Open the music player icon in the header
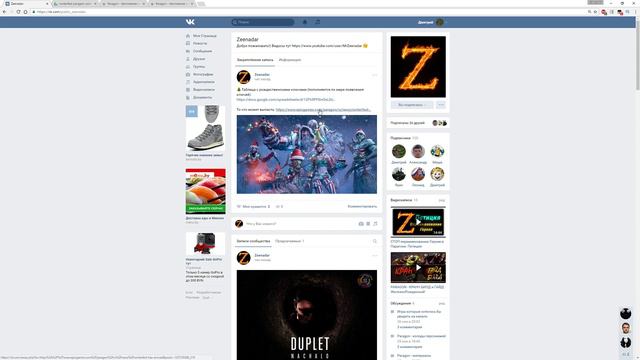 click(318, 22)
